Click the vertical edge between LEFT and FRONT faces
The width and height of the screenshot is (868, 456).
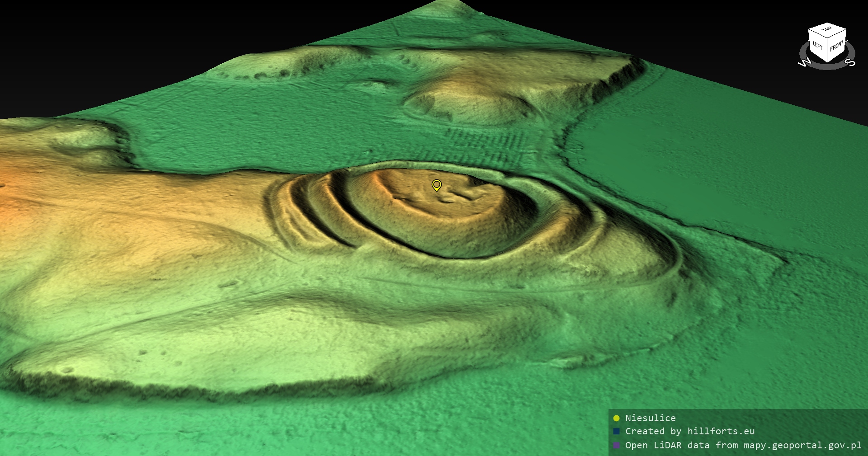(828, 49)
